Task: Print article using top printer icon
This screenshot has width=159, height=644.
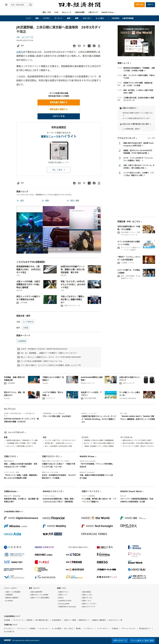Action: [x=74, y=46]
